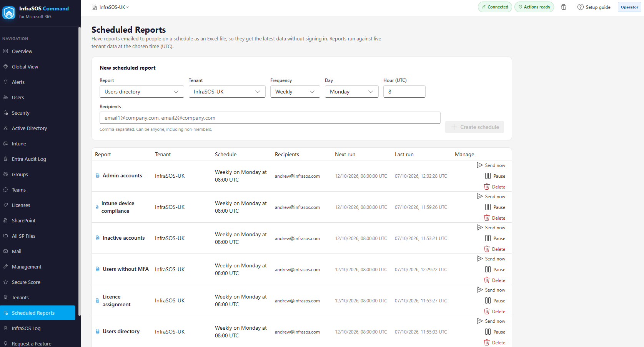Click the All SP Files sidebar icon
Viewport: 644px width, 347px height.
(5, 236)
